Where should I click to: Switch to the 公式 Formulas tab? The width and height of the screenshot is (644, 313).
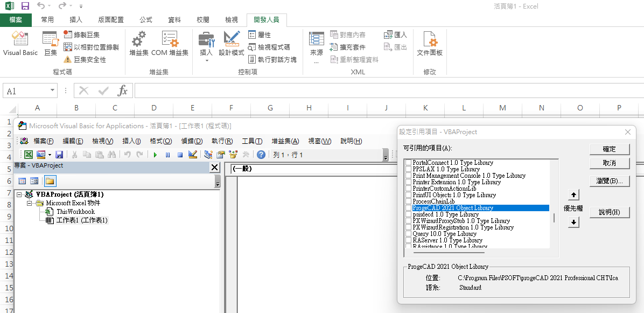click(146, 20)
